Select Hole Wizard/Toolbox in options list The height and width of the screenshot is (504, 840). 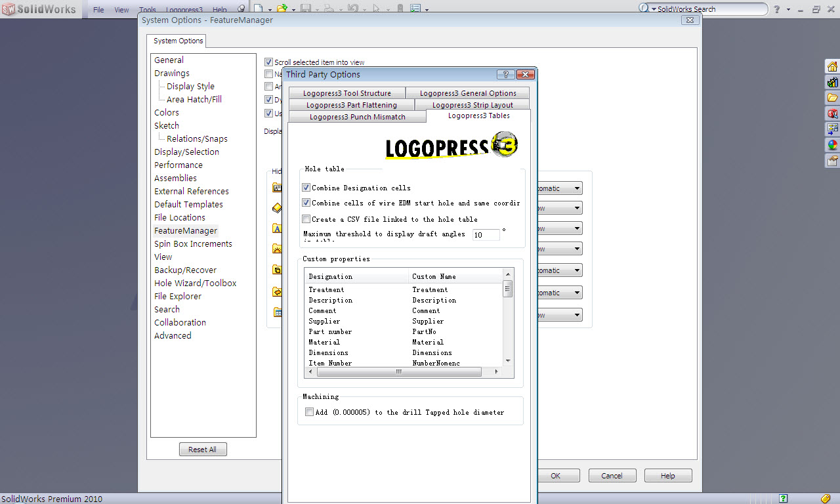(x=195, y=283)
